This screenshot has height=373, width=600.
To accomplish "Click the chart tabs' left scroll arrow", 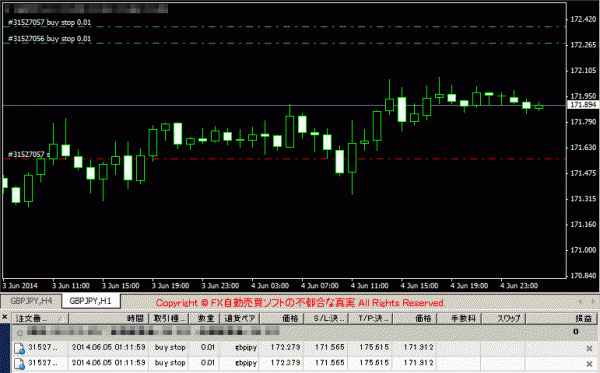I will pos(580,302).
